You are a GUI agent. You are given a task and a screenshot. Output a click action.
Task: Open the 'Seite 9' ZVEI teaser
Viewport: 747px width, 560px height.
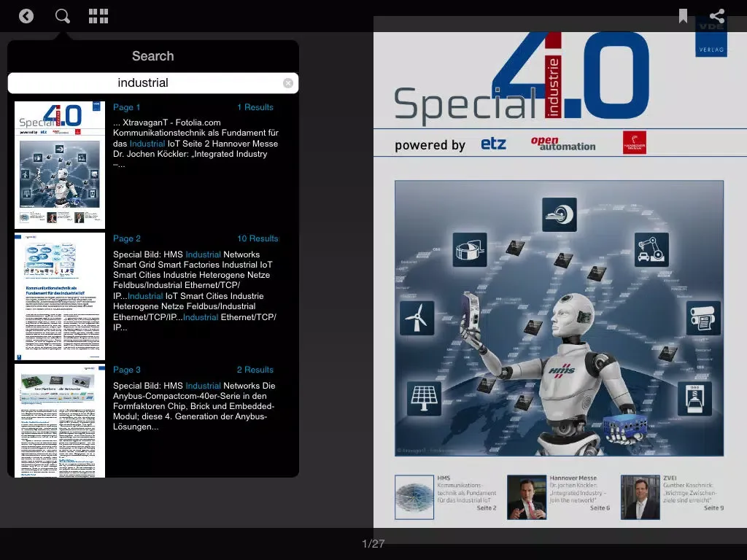tap(693, 493)
